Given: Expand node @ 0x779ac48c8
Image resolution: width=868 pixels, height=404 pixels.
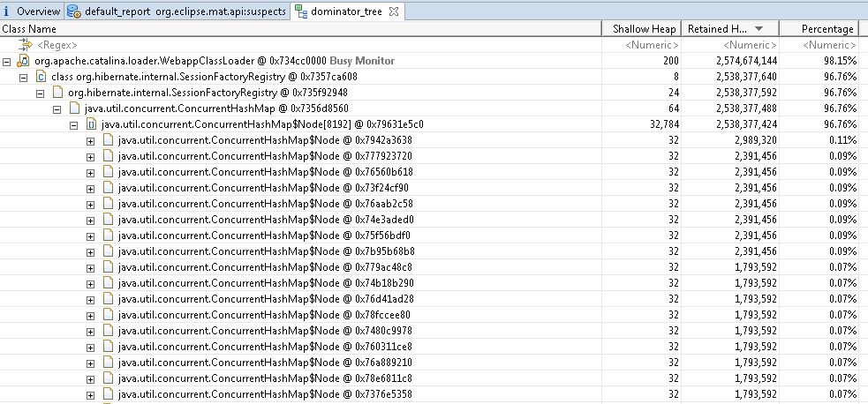Looking at the screenshot, I should click(90, 268).
